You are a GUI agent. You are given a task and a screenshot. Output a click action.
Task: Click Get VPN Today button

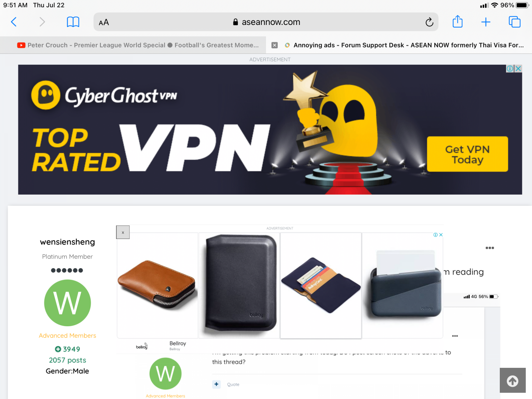click(x=467, y=154)
